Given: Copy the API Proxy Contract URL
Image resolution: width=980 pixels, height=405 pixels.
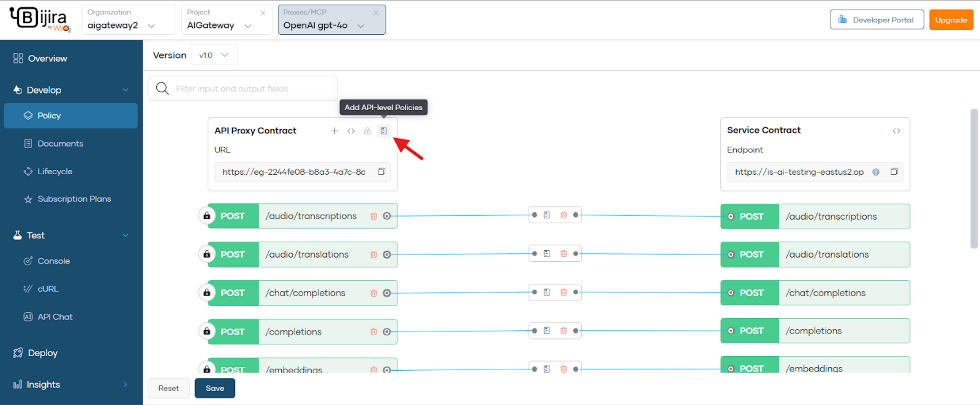Looking at the screenshot, I should click(x=381, y=171).
